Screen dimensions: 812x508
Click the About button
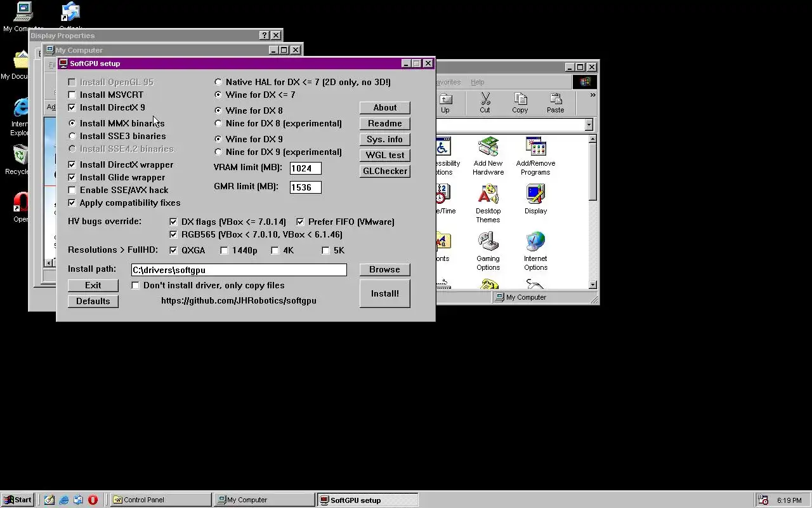(x=385, y=107)
